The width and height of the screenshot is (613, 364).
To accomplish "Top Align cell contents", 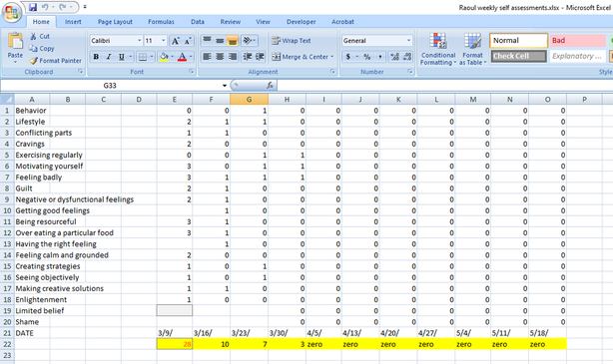I will tap(208, 40).
